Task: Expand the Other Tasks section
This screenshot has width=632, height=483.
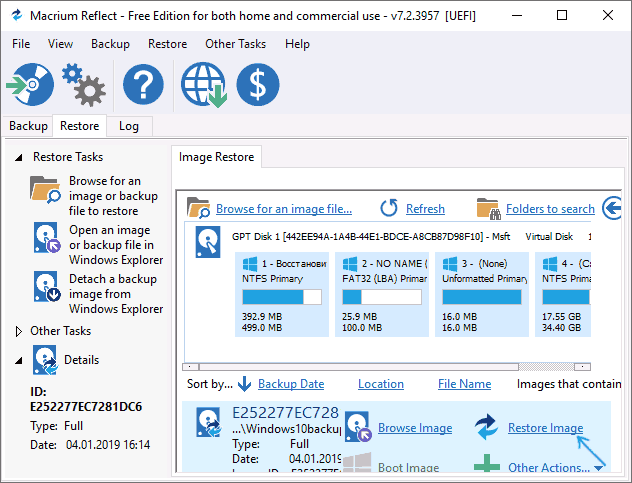Action: (20, 331)
